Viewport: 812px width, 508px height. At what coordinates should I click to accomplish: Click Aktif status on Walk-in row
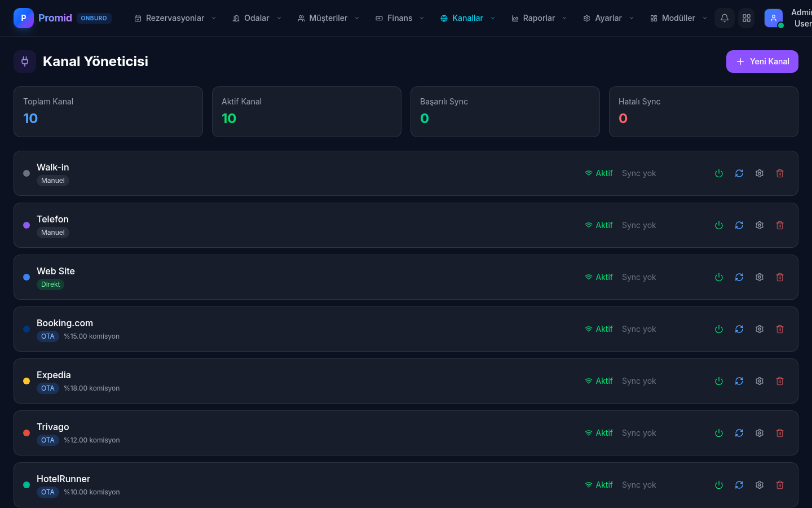599,173
